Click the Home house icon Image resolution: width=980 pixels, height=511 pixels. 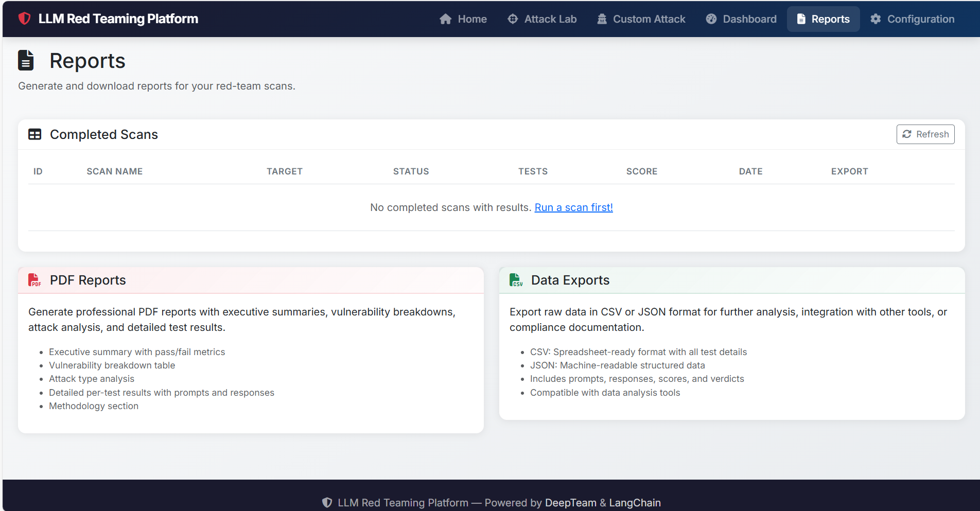(x=446, y=19)
